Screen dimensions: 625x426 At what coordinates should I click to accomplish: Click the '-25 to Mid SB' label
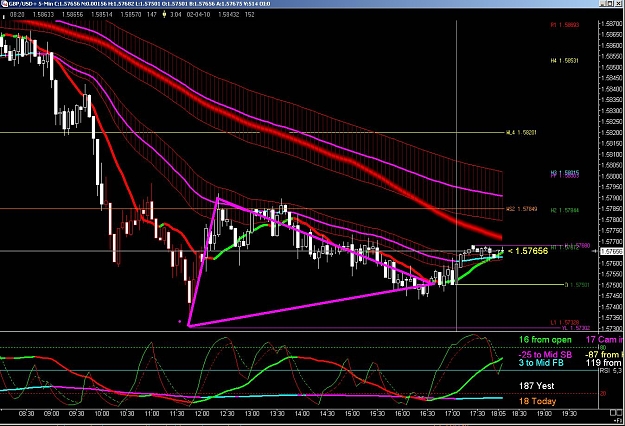coord(545,354)
